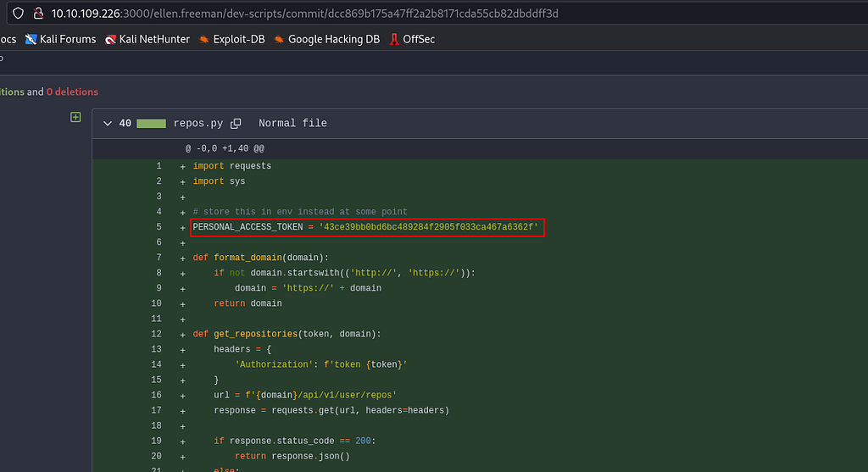Click the PERSONAL_ACCESS_TOKEN assignment line

point(365,227)
